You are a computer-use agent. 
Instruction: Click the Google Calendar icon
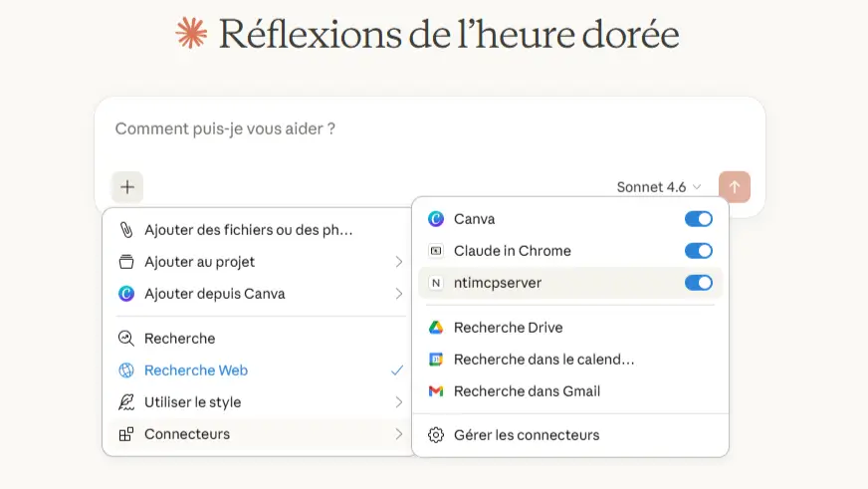pos(435,360)
